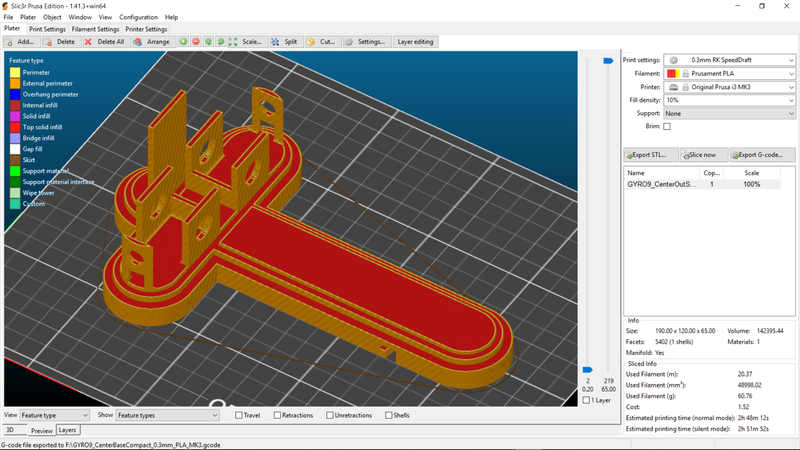Viewport: 800px width, 450px height.
Task: Click the red filament color swatch
Action: click(x=671, y=74)
